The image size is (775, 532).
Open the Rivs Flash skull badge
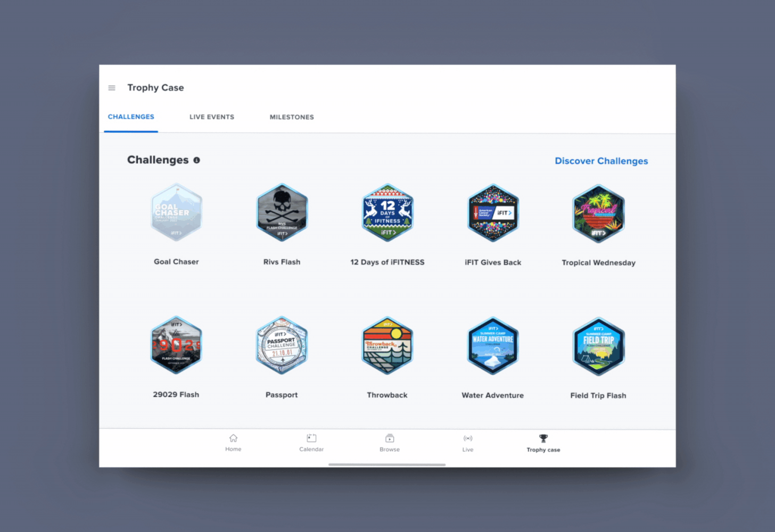(x=282, y=213)
